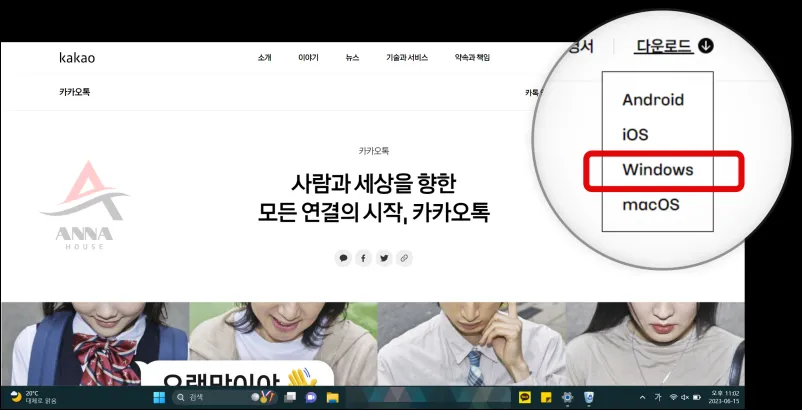Open File Explorer from the taskbar
The height and width of the screenshot is (410, 802).
click(333, 397)
